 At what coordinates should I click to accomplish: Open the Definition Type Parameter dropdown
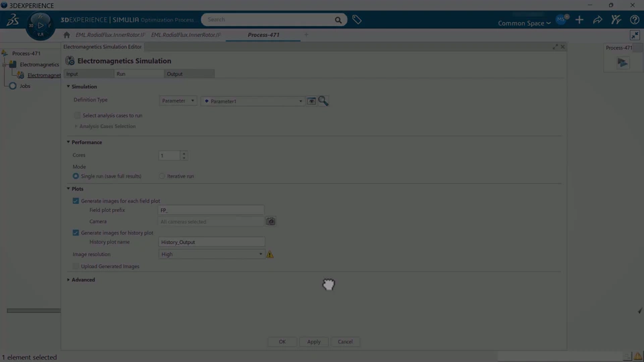point(178,101)
